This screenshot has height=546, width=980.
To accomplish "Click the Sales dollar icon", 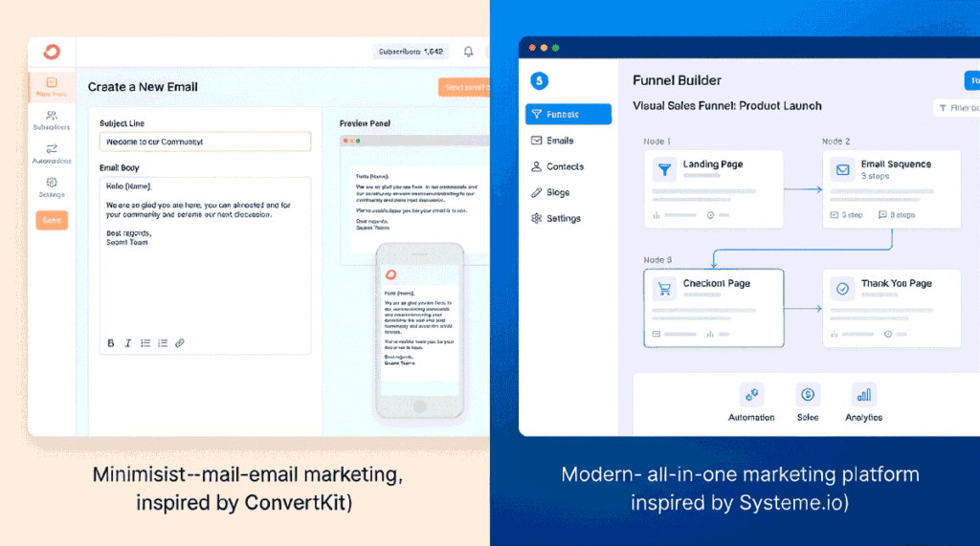I will (808, 395).
